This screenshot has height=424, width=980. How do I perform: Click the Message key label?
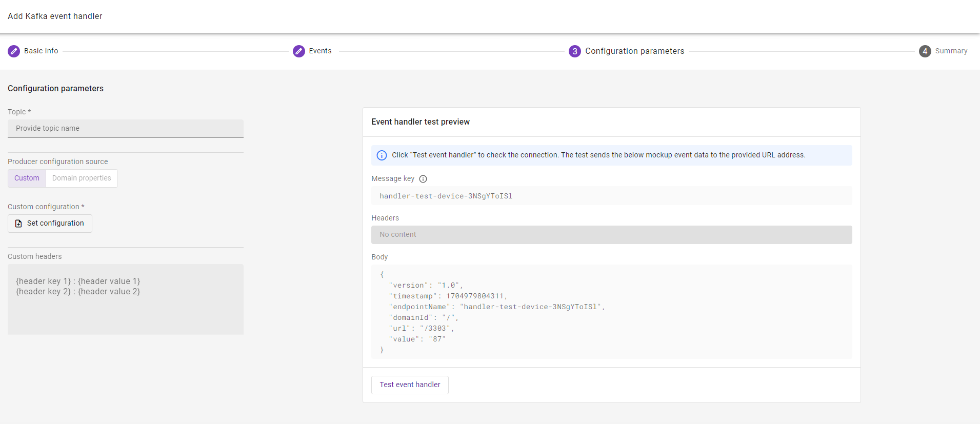point(393,178)
